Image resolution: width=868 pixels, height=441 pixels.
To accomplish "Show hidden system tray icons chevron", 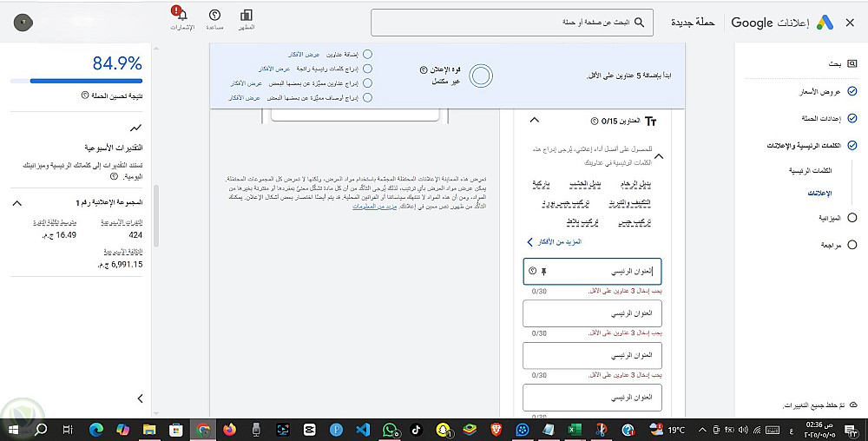I will point(702,430).
